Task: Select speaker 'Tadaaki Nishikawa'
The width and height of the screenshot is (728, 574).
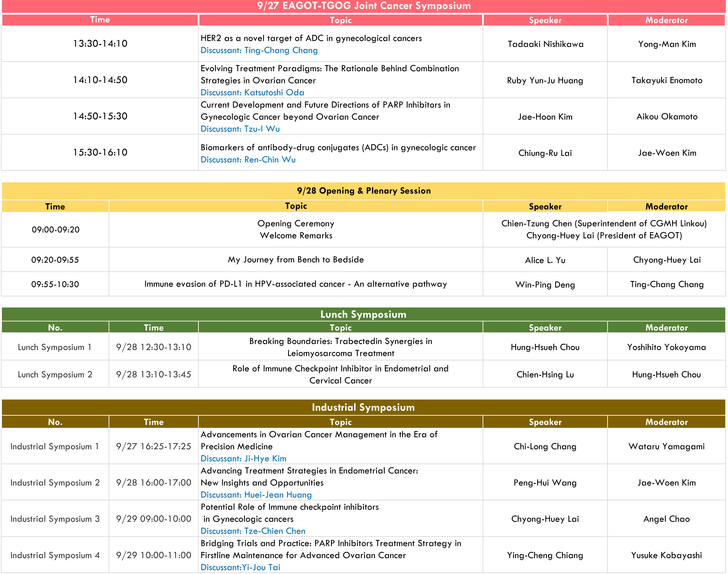Action: [545, 44]
